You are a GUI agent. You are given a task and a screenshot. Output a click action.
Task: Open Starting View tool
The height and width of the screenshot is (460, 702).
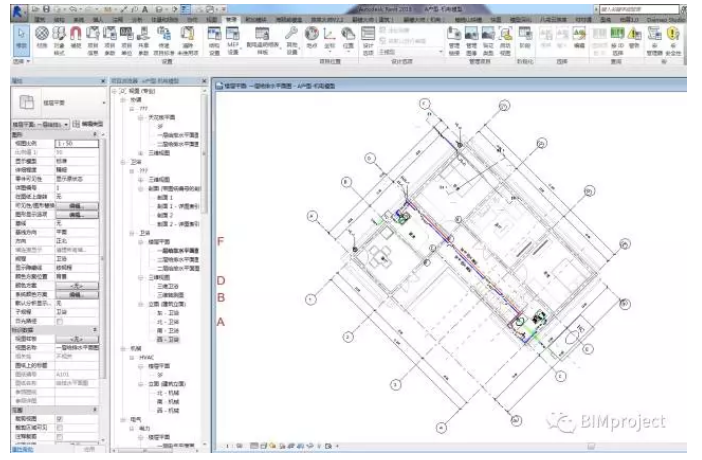tap(505, 40)
